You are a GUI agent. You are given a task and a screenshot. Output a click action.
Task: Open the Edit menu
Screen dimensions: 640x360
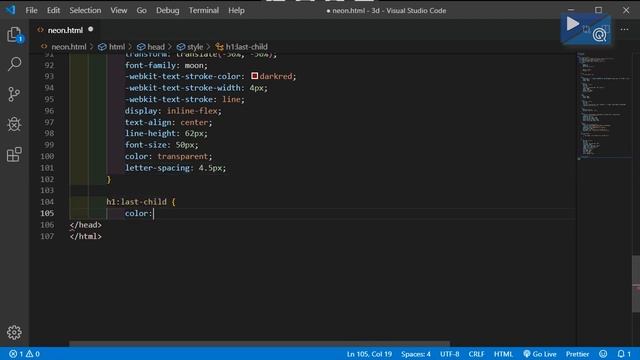[53, 11]
